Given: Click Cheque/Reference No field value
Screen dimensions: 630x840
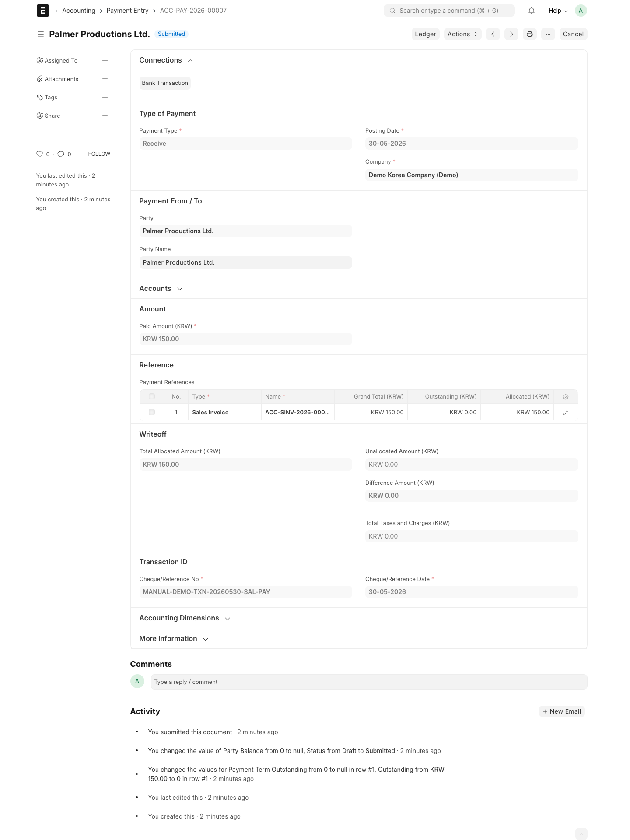Looking at the screenshot, I should (x=245, y=592).
